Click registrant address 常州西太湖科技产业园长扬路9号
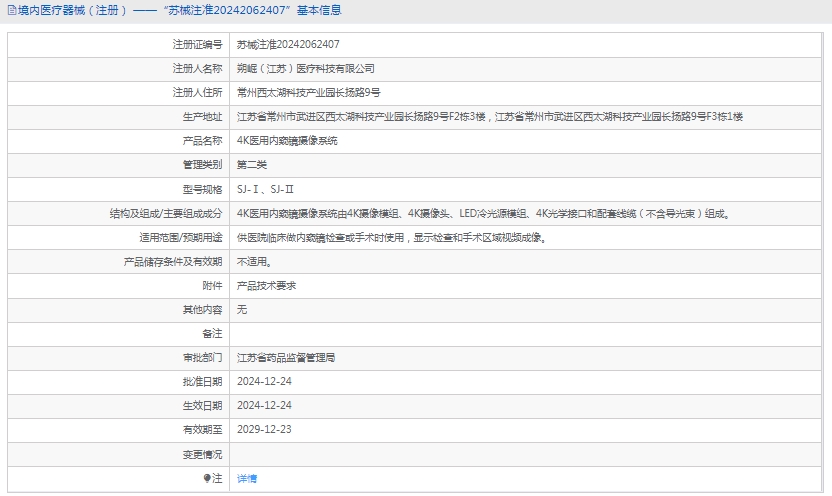 click(309, 93)
